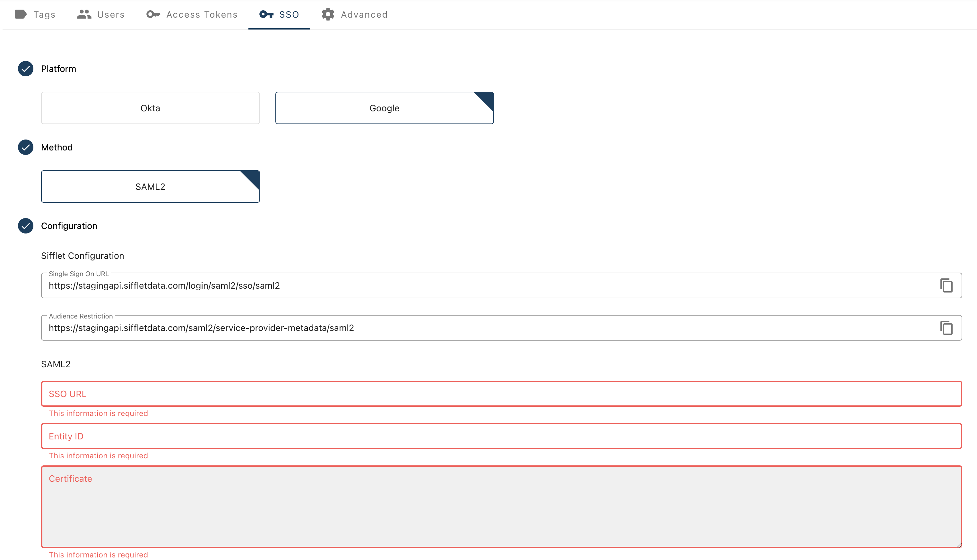
Task: Click the Tags label icon
Action: pyautogui.click(x=21, y=14)
